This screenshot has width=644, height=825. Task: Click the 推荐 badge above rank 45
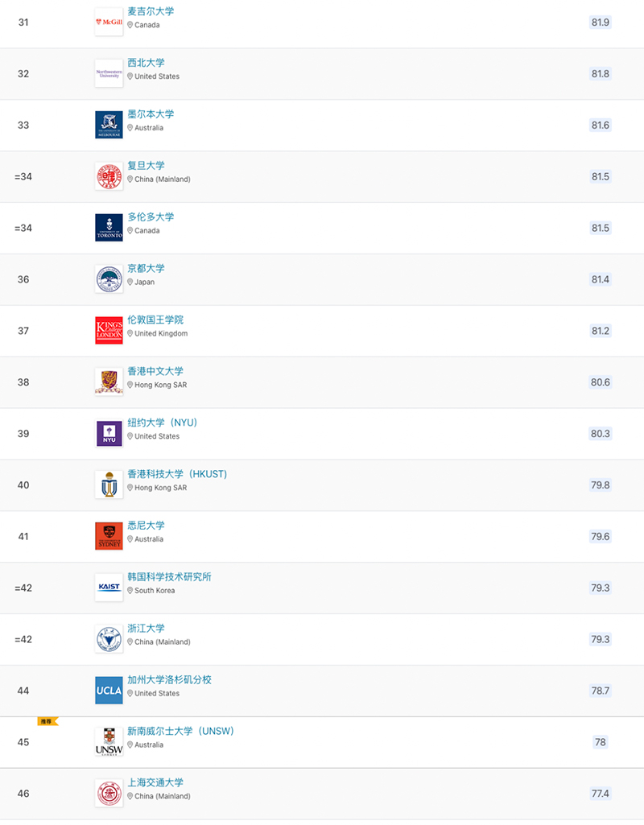[47, 721]
